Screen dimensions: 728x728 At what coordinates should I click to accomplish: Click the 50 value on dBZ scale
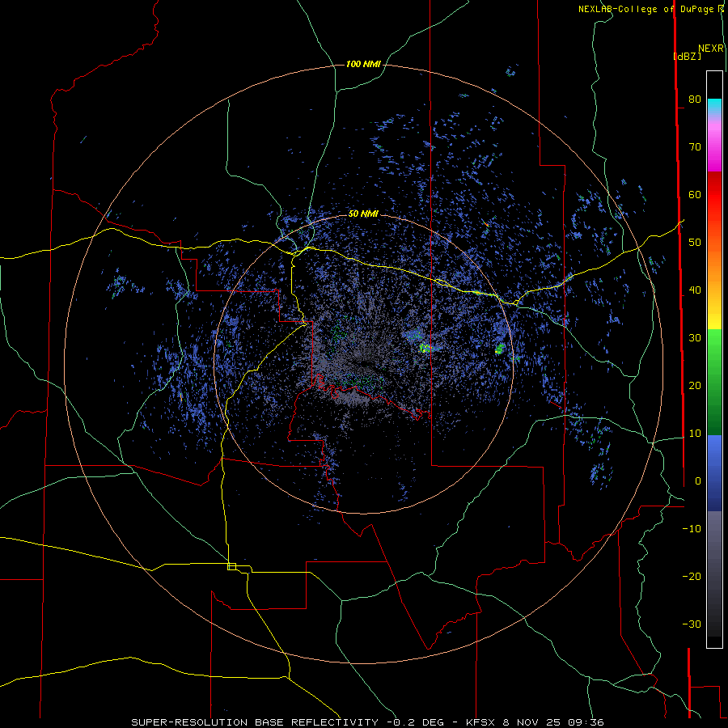point(695,243)
